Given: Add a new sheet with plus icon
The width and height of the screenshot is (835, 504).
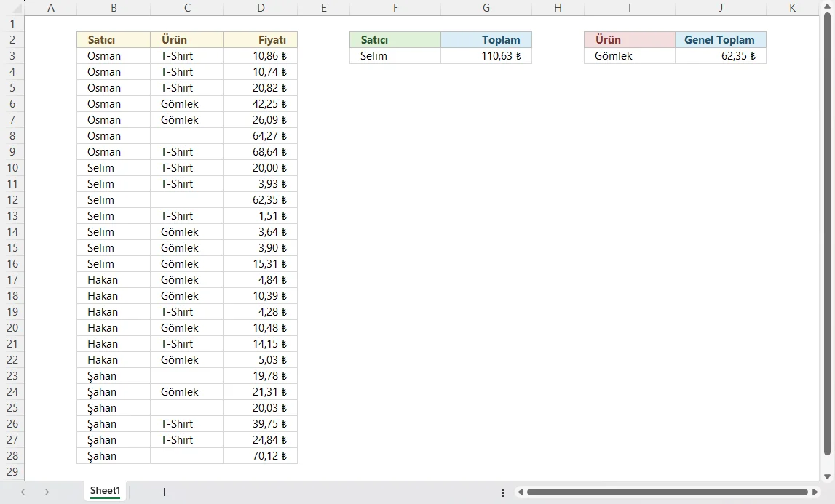Looking at the screenshot, I should pos(164,492).
